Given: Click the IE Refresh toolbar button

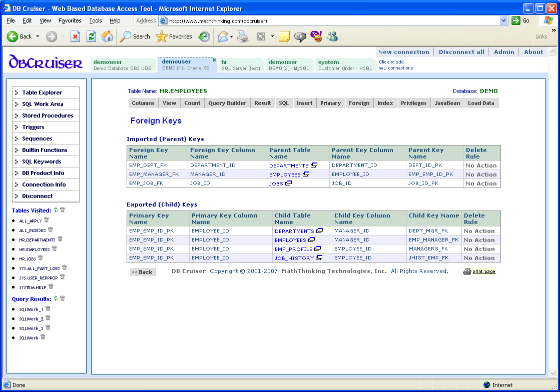Looking at the screenshot, I should (91, 36).
